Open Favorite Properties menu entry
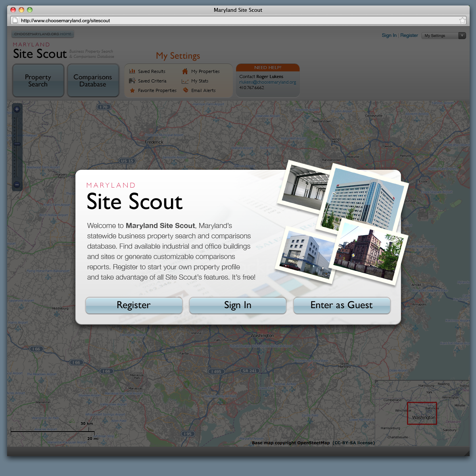476x476 pixels. click(157, 90)
